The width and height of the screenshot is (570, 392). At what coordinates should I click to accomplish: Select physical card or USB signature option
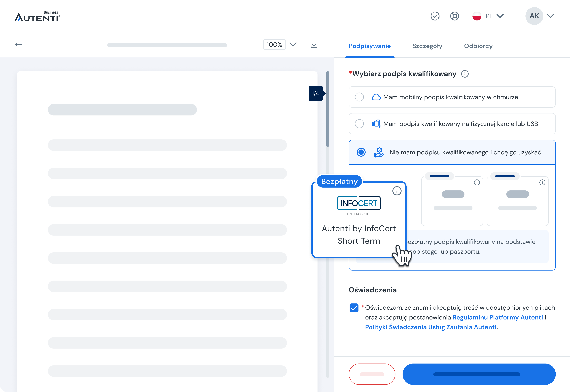click(359, 124)
